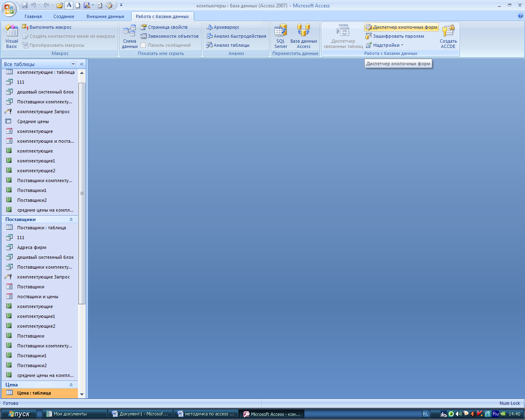Image resolution: width=525 pixels, height=420 pixels.
Task: Open file with Quick Access folder icon
Action: click(x=60, y=5)
